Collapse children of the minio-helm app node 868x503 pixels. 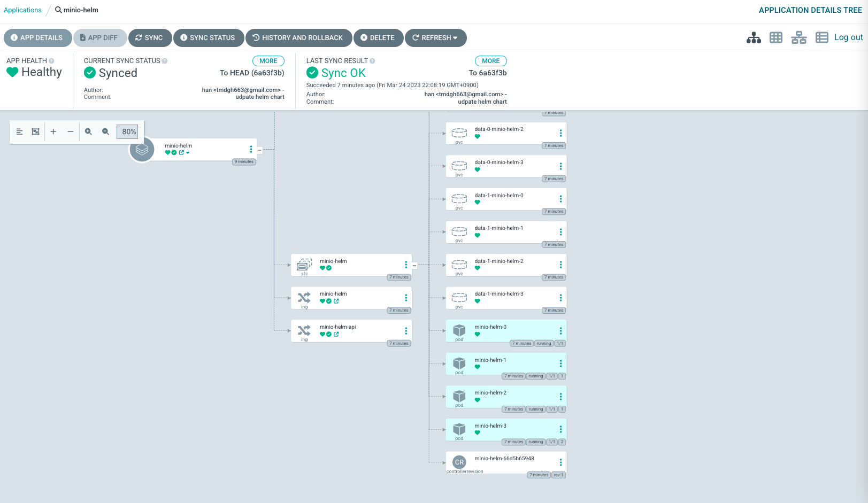[259, 150]
